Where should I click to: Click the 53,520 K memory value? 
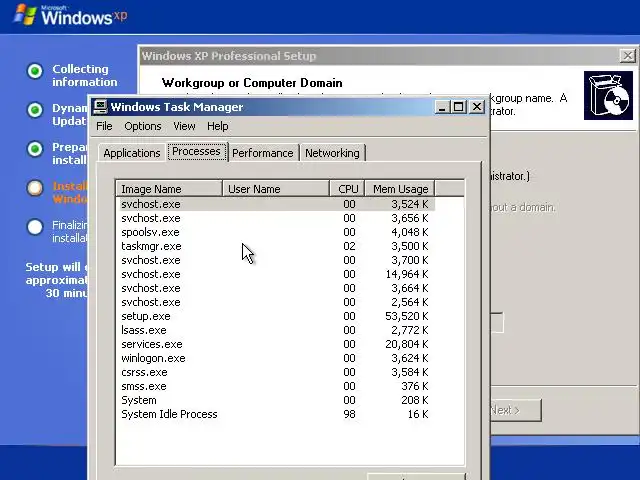coord(407,316)
